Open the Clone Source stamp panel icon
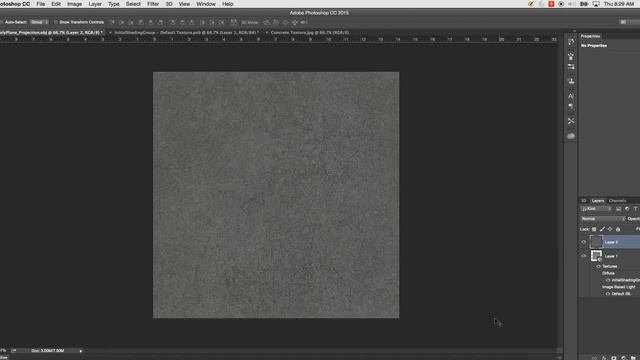 (571, 81)
